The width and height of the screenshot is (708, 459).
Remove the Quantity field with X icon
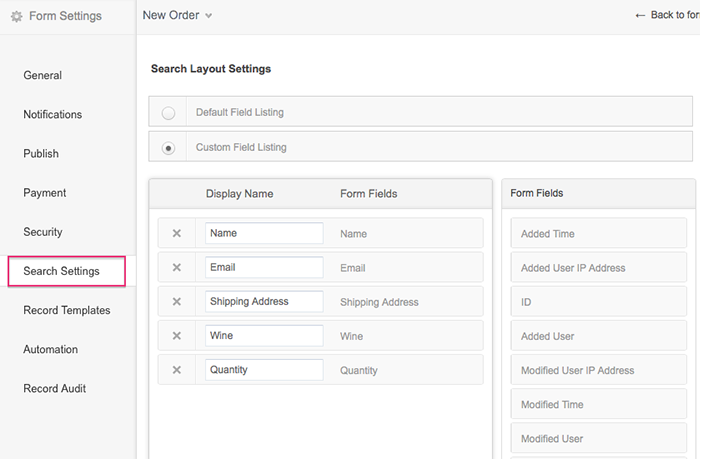pos(177,370)
